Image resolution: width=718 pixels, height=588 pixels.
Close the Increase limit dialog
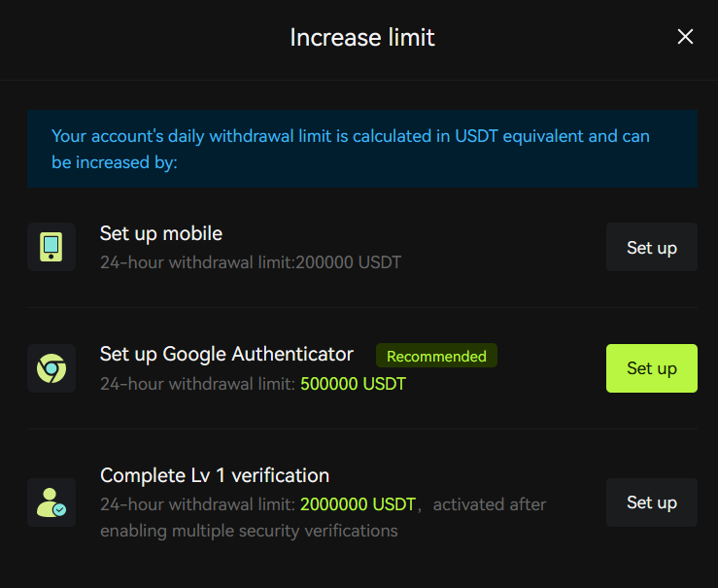click(x=685, y=37)
